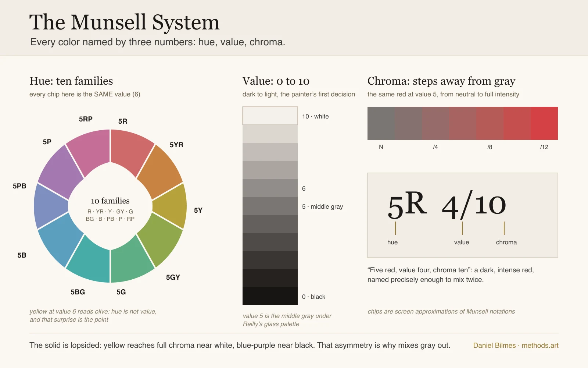Pick the /8 chroma red chip
This screenshot has width=588, height=368.
[x=490, y=123]
